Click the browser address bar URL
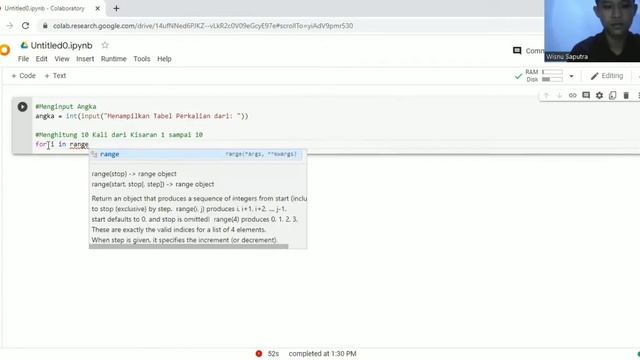This screenshot has height=360, width=640. click(x=203, y=26)
